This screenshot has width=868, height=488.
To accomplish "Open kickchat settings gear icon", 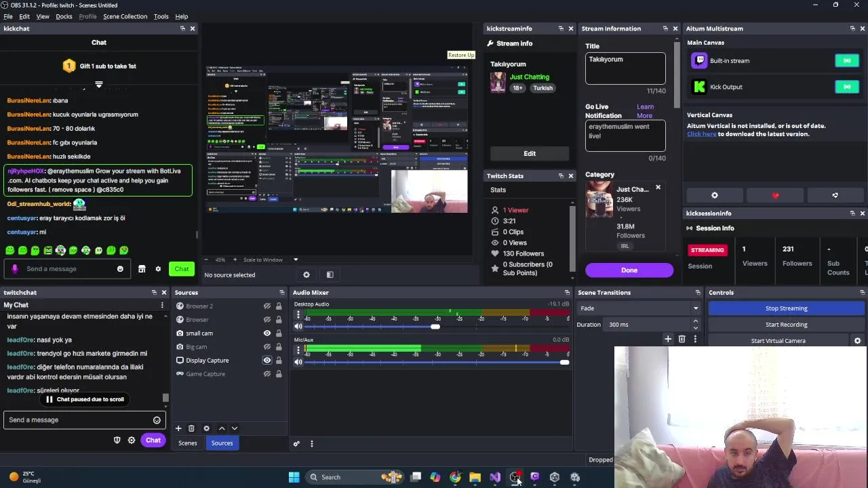I will (x=158, y=269).
